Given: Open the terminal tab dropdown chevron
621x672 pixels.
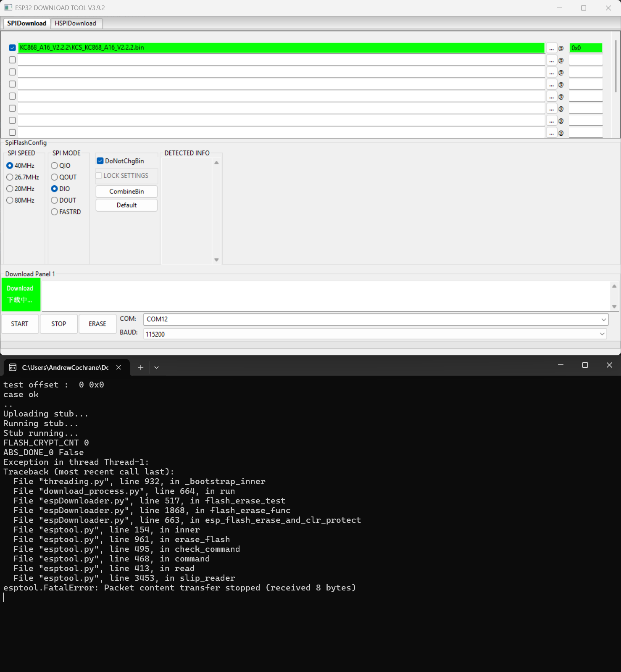Looking at the screenshot, I should 156,367.
